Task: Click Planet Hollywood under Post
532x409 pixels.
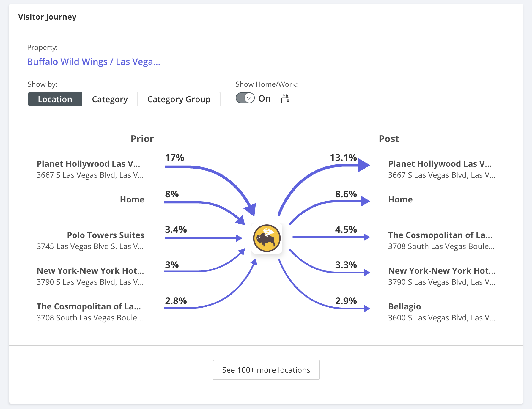Action: (440, 164)
